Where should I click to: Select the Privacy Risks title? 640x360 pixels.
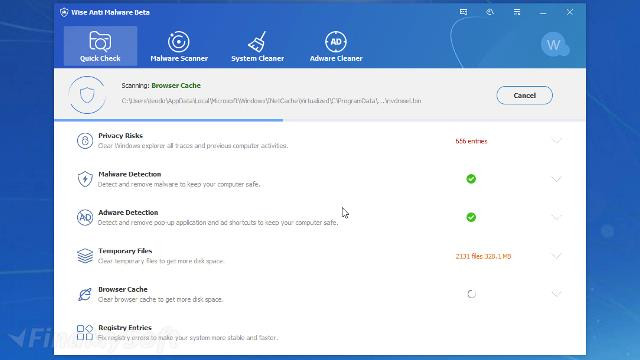120,136
